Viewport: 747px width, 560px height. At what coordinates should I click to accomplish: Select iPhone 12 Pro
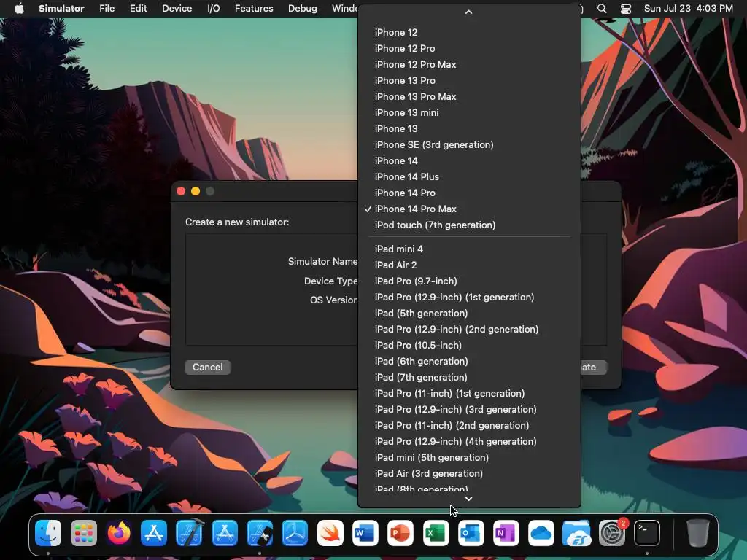coord(469,49)
